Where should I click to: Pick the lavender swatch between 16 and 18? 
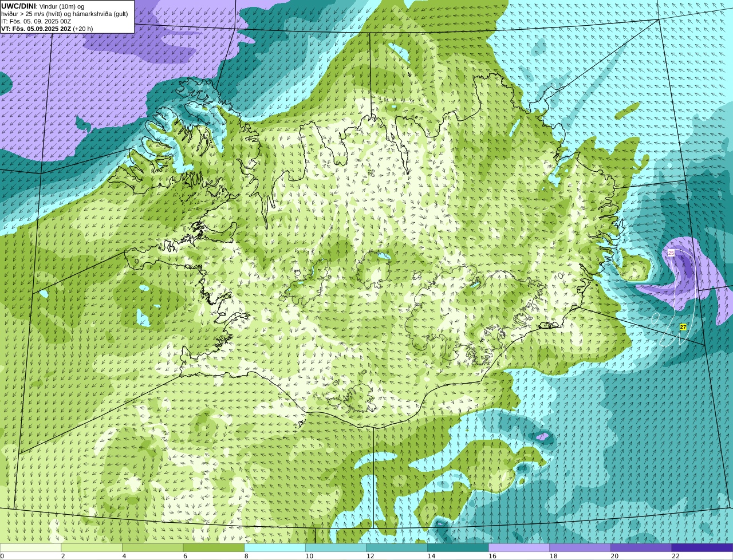tap(519, 547)
